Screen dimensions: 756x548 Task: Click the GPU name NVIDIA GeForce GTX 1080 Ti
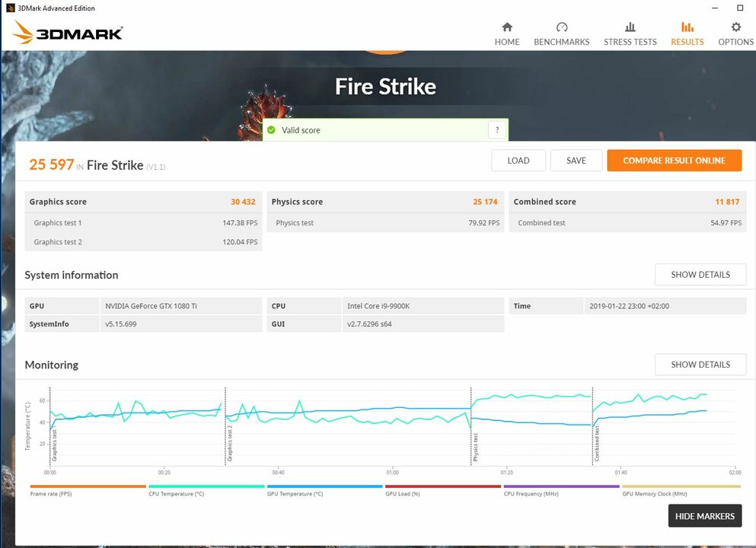coord(151,306)
